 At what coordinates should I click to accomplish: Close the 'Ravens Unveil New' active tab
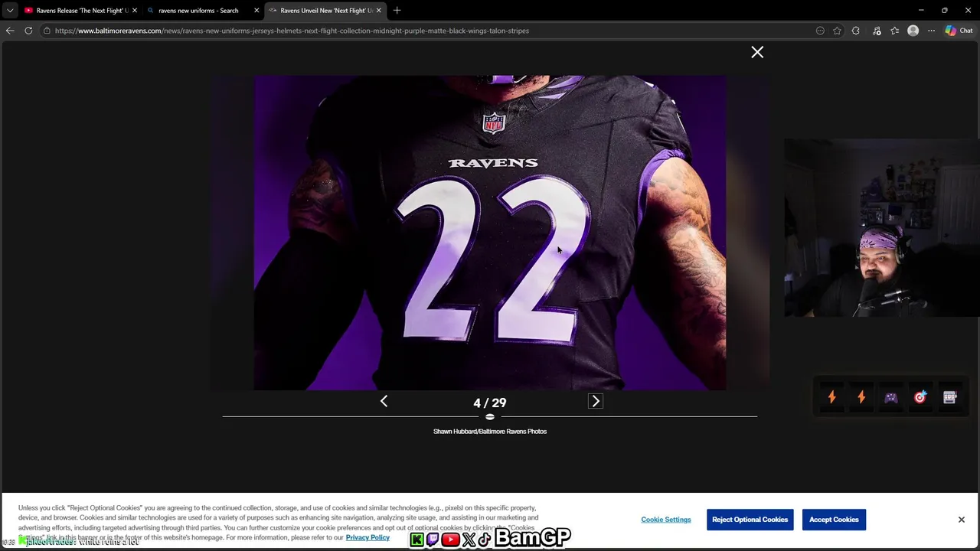378,11
